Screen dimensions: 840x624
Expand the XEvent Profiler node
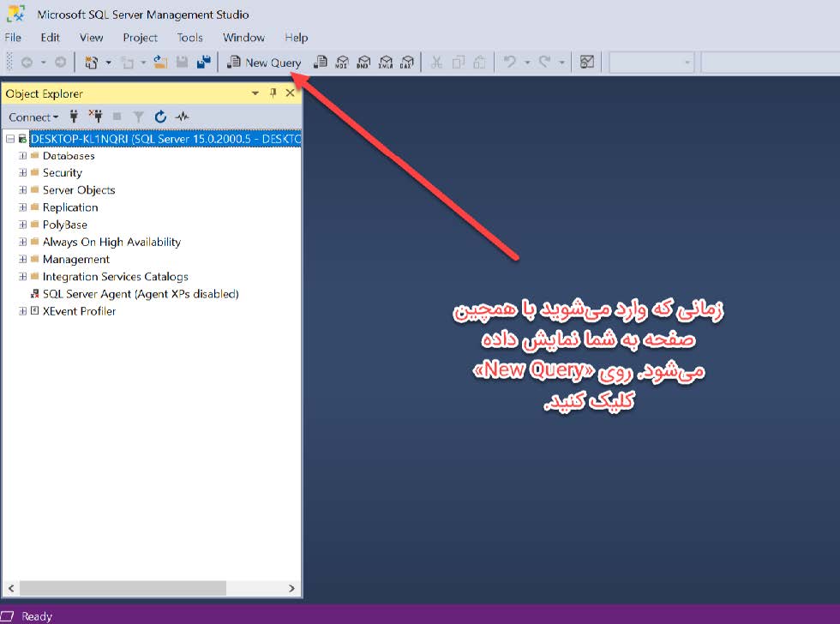click(22, 311)
